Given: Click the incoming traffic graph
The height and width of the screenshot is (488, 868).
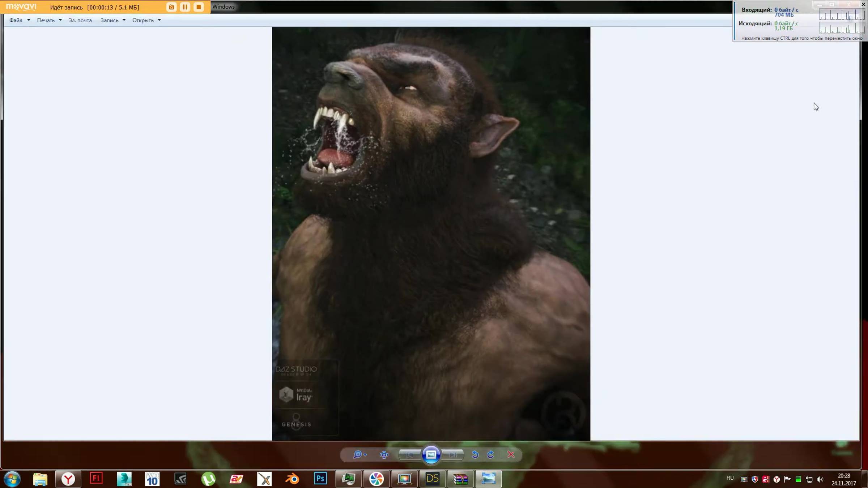Looking at the screenshot, I should [x=842, y=14].
